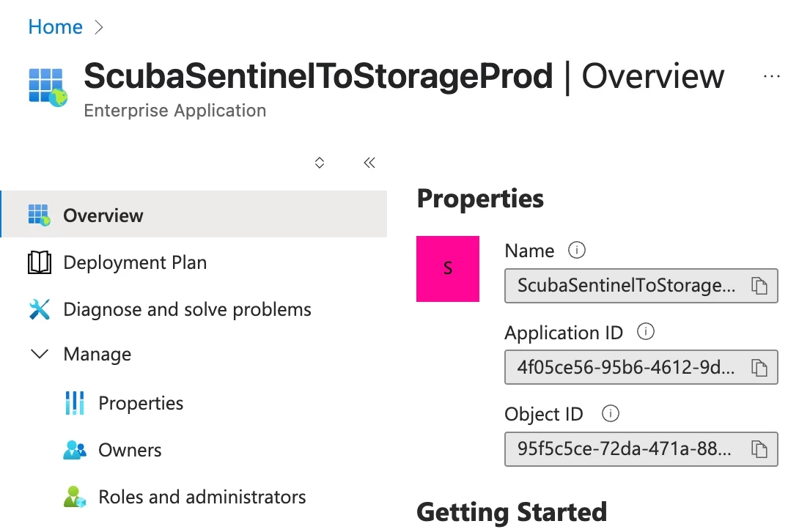Click inside the Object ID text field
The image size is (799, 532).
[624, 448]
